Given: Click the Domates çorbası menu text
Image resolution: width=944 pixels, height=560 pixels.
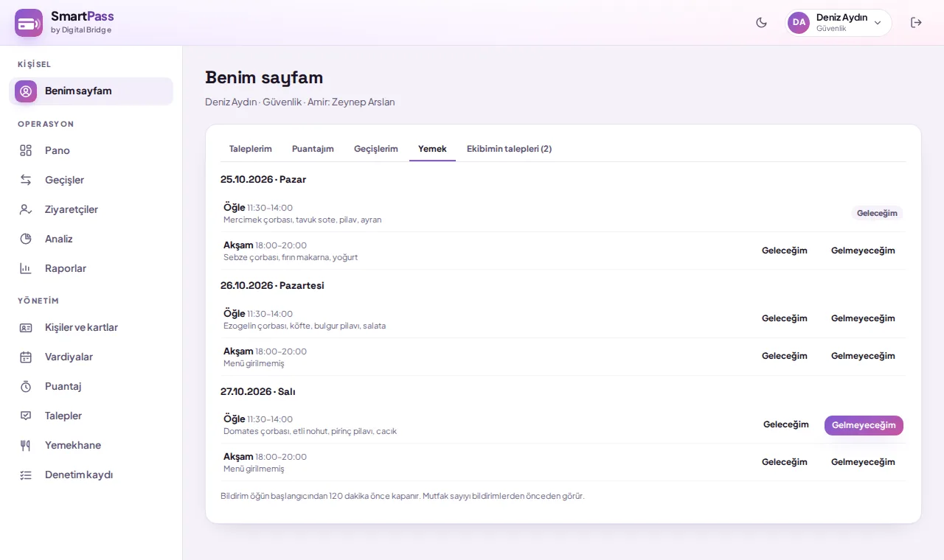Looking at the screenshot, I should pyautogui.click(x=310, y=431).
